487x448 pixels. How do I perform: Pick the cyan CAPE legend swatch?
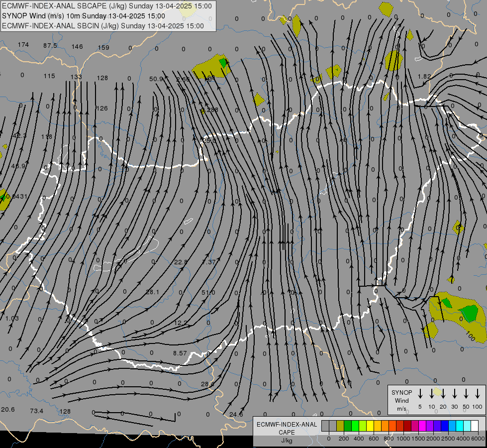click(x=459, y=426)
